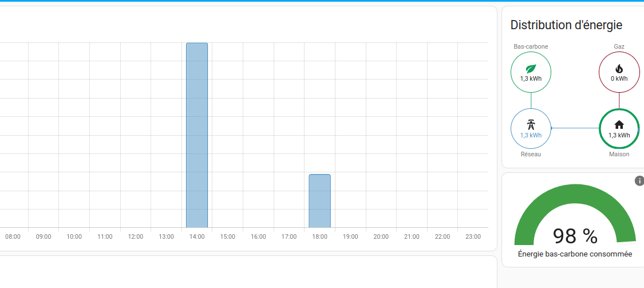Click the green leaf Bas-carbone icon
The image size is (644, 288).
pyautogui.click(x=531, y=68)
